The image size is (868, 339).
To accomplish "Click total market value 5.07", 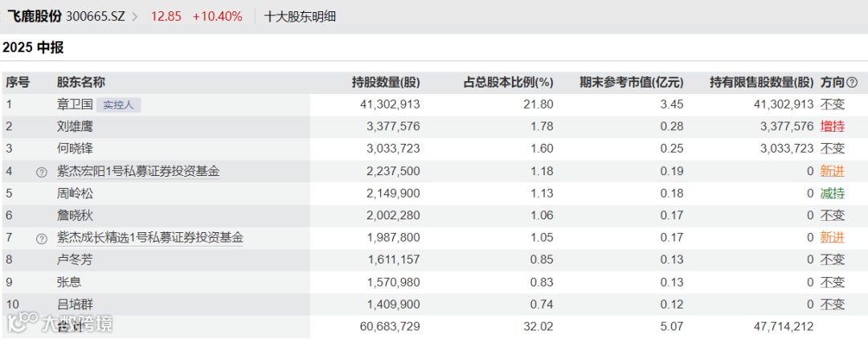I will coord(672,326).
